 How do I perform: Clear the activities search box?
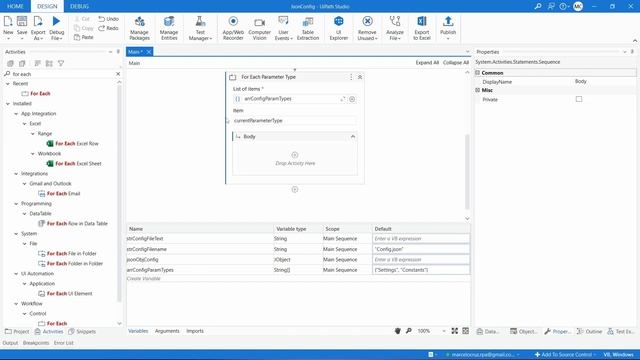(118, 74)
